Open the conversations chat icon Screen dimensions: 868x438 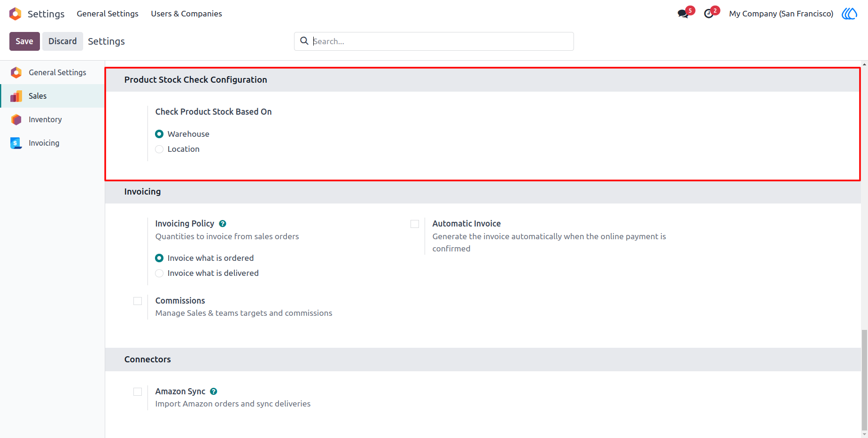tap(683, 14)
